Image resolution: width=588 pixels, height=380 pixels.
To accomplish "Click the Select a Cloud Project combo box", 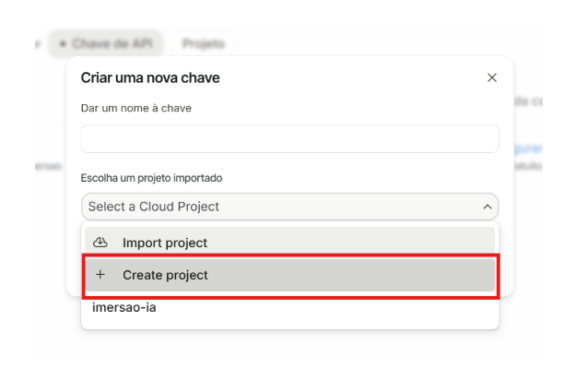I will point(289,207).
